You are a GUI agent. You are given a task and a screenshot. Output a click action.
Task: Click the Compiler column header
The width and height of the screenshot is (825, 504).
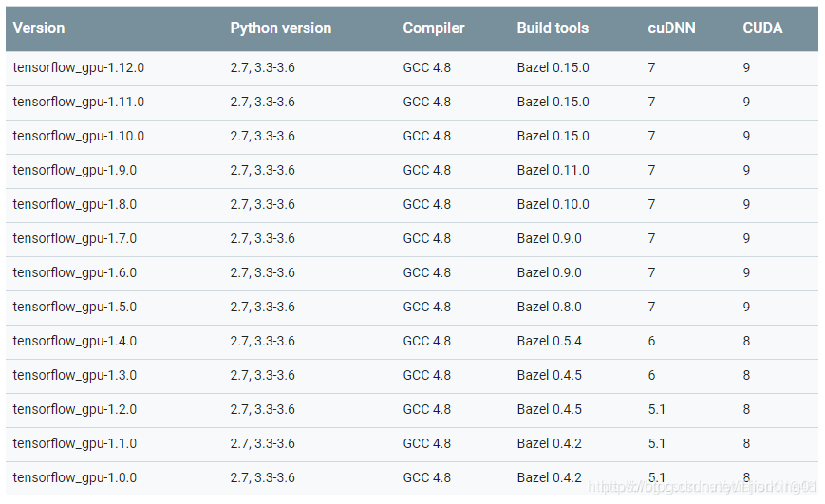[x=434, y=28]
